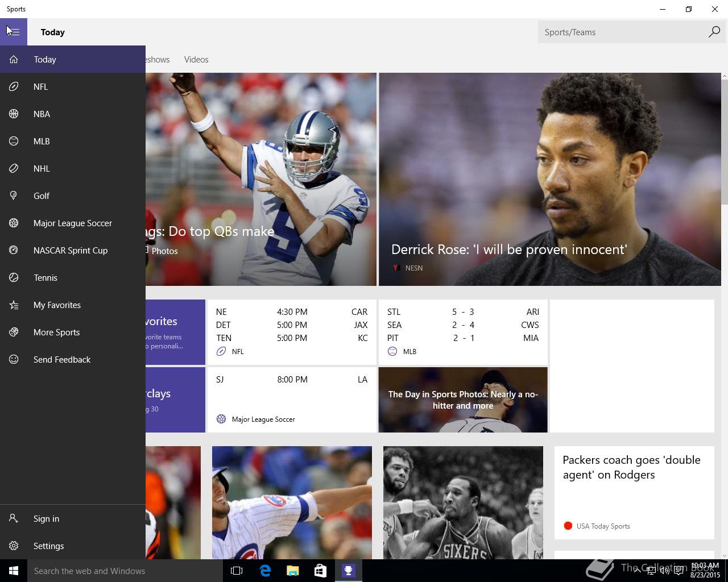
Task: Click the search magnifier icon
Action: tap(714, 32)
